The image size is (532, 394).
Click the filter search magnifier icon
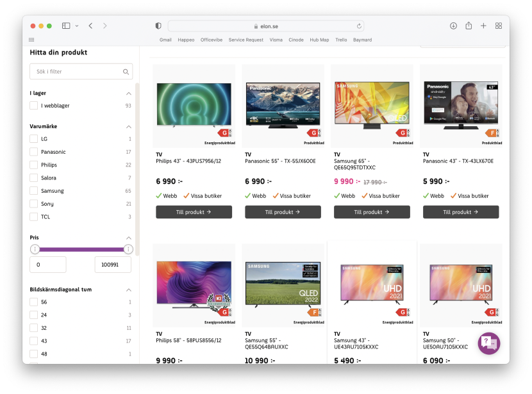pyautogui.click(x=126, y=72)
